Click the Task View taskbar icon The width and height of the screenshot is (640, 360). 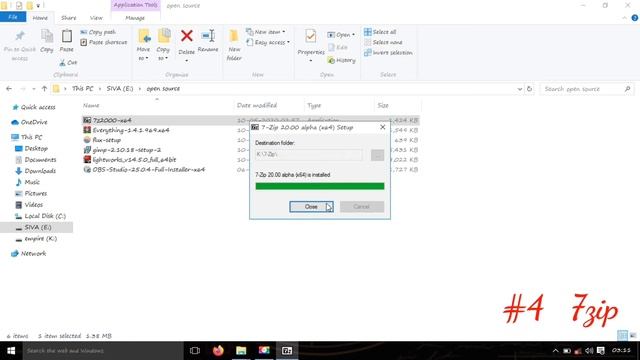(x=195, y=351)
